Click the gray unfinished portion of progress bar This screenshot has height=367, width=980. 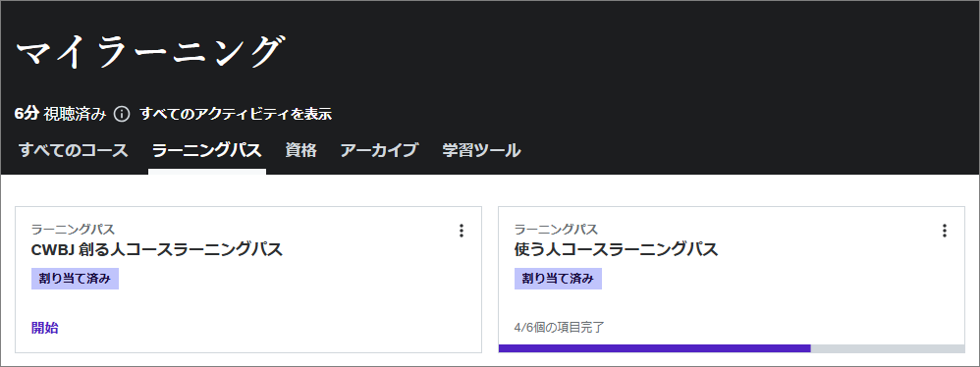[888, 348]
